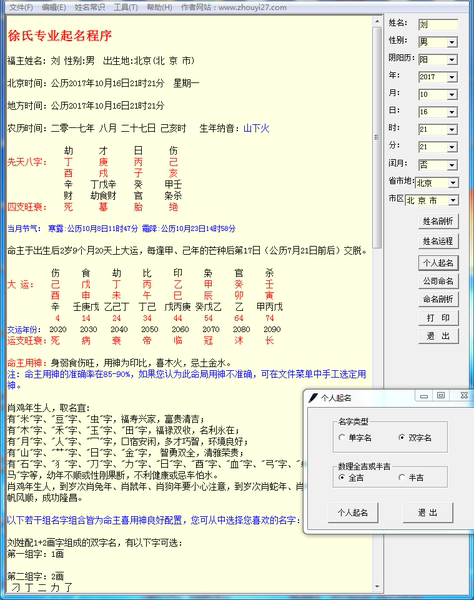Expand the 年 dropdown showing 2017

452,77
